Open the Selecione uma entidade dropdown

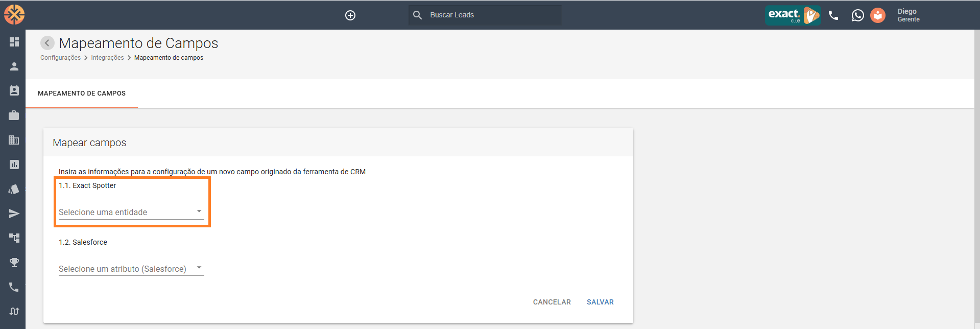click(131, 212)
